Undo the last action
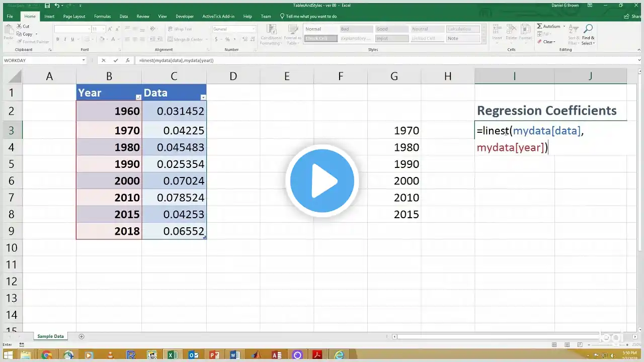Viewport: 644px width, 362px height. pos(57,6)
